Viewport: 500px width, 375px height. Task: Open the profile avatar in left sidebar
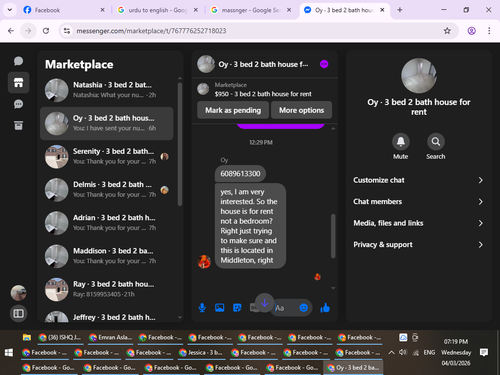(19, 293)
